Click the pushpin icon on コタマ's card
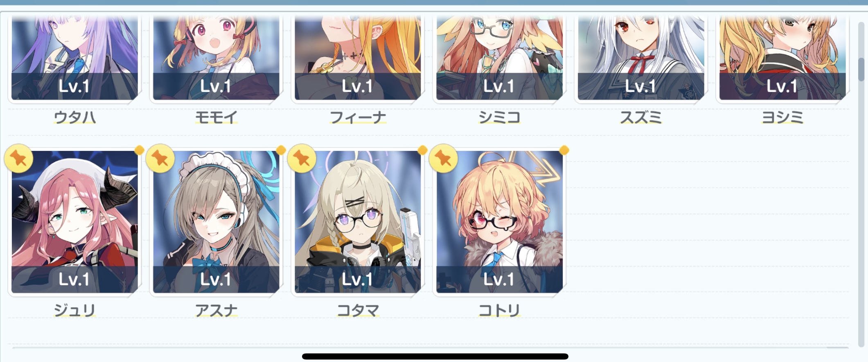Screen dimensions: 868x362 pos(302,158)
